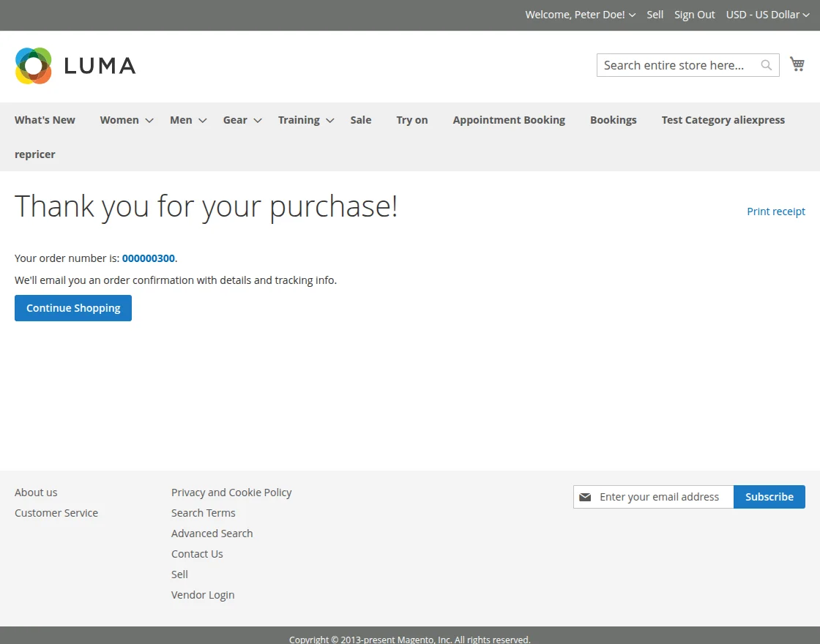Open the What's New menu item

(x=45, y=119)
